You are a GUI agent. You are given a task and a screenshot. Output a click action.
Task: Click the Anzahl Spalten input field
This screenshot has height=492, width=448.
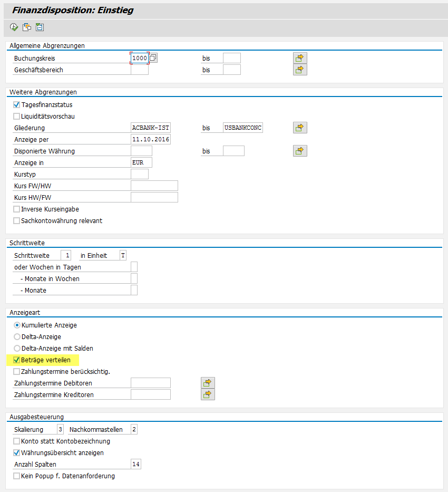tap(135, 465)
